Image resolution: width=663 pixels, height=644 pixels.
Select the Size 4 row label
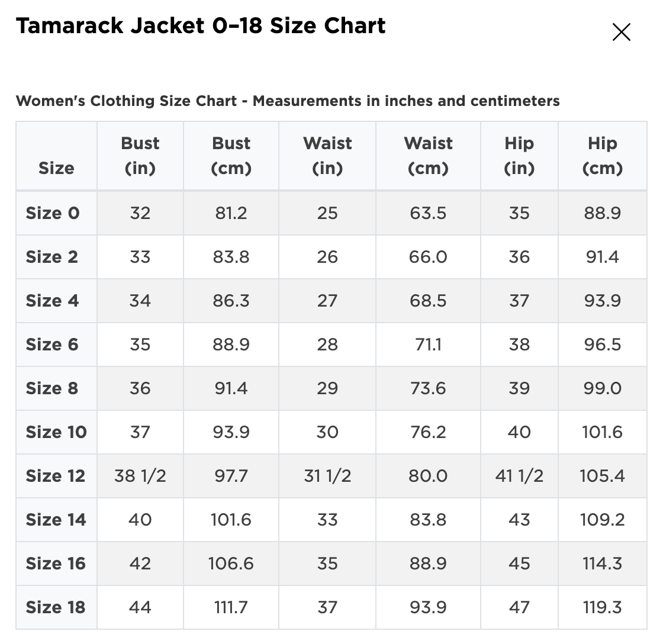tap(52, 301)
